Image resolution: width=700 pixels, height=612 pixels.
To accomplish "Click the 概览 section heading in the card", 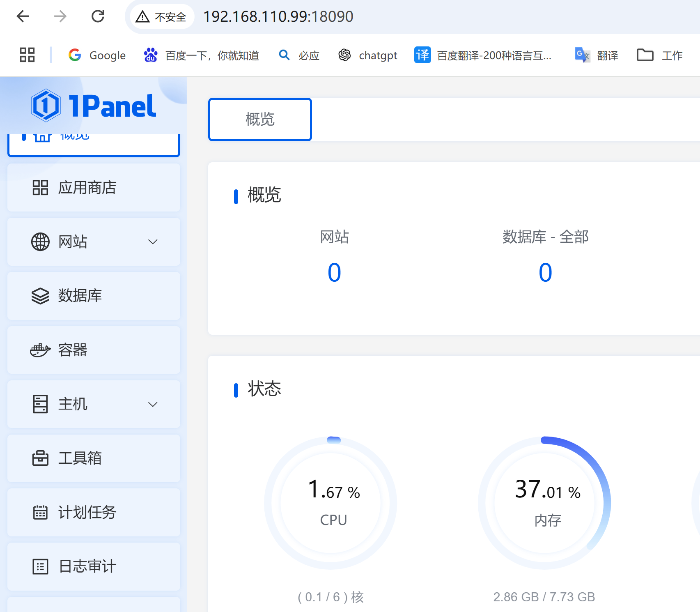I will point(264,195).
